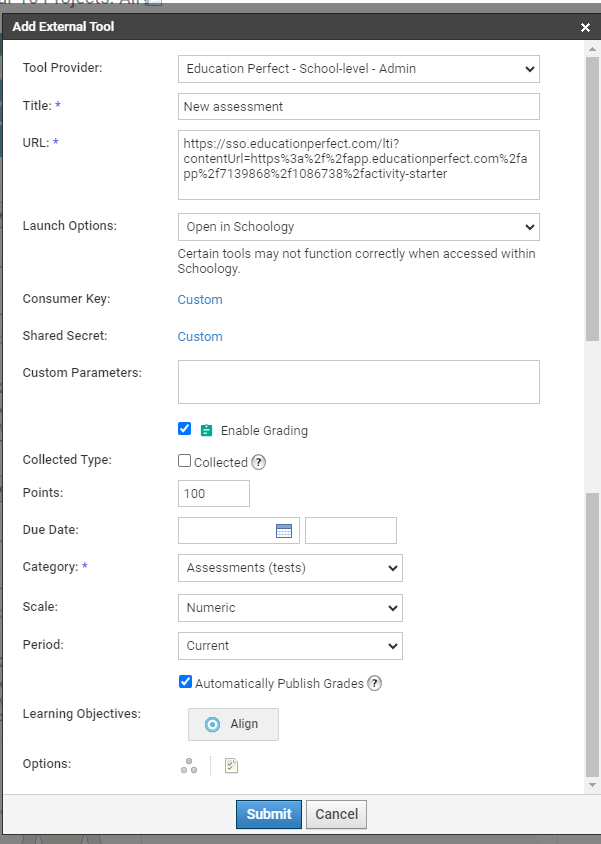The image size is (601, 844).
Task: Open the Tool Provider dropdown
Action: 359,69
